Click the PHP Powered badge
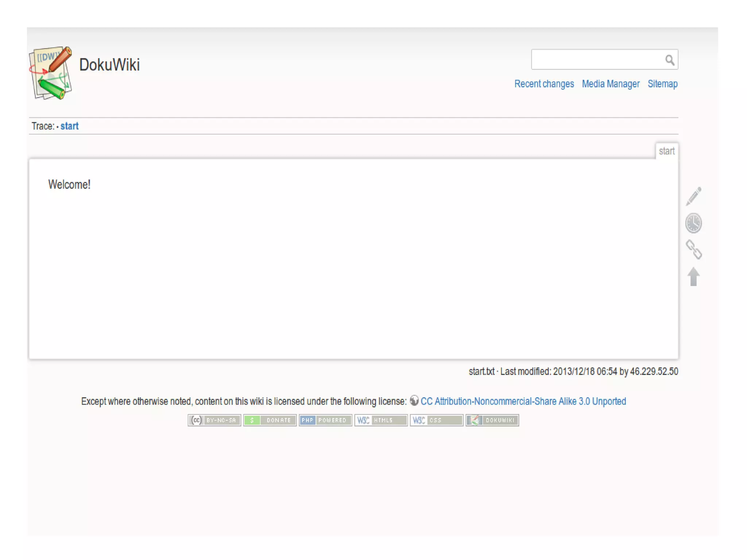 [x=325, y=420]
